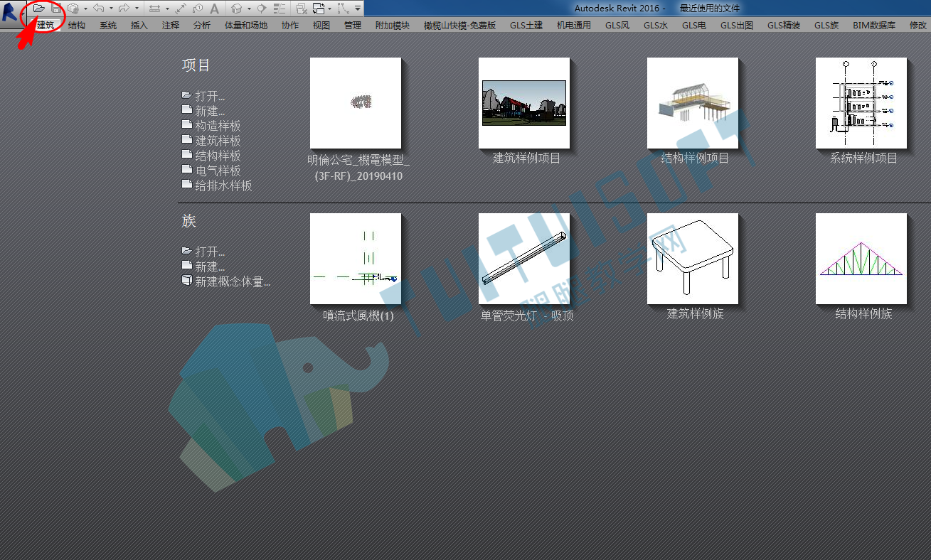Select the Tag by Category tool
Screen dimensions: 931x560
tap(198, 8)
